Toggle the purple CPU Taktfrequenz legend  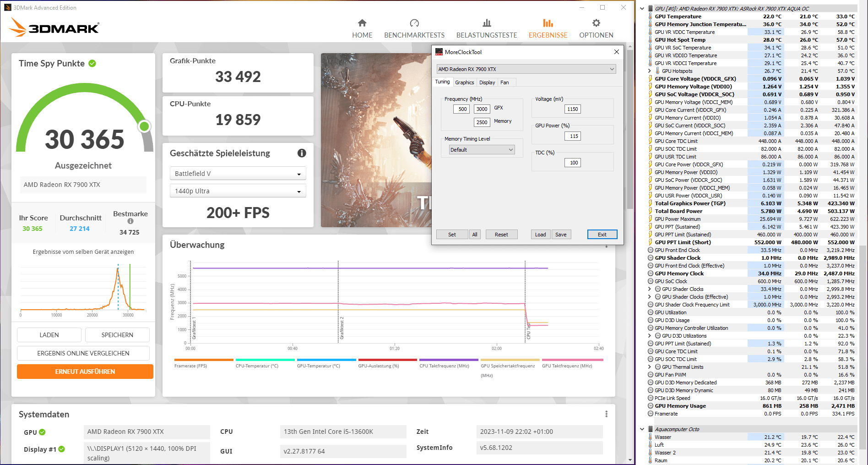pyautogui.click(x=449, y=363)
